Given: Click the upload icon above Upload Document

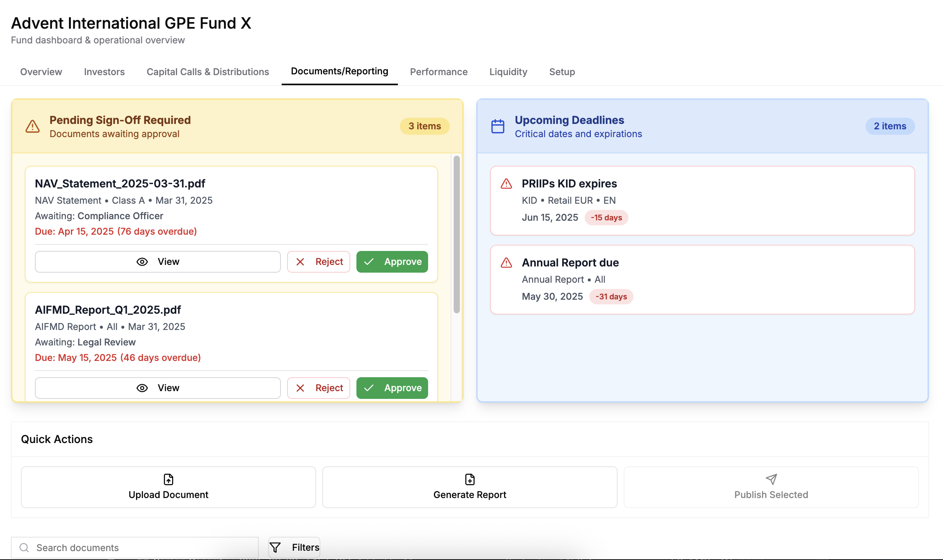Looking at the screenshot, I should 169,479.
